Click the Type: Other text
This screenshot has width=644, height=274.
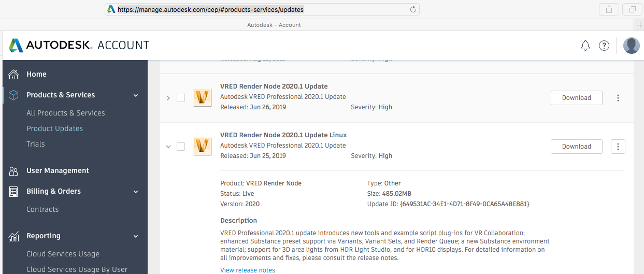[384, 183]
